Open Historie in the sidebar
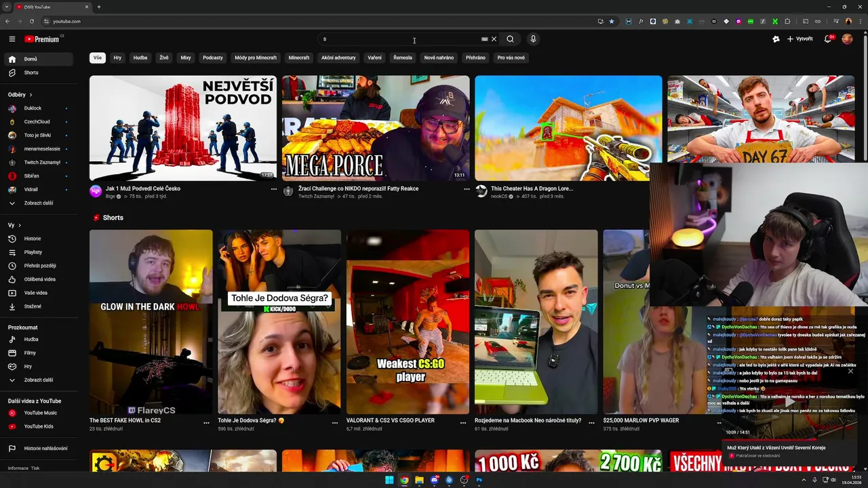 tap(38, 239)
